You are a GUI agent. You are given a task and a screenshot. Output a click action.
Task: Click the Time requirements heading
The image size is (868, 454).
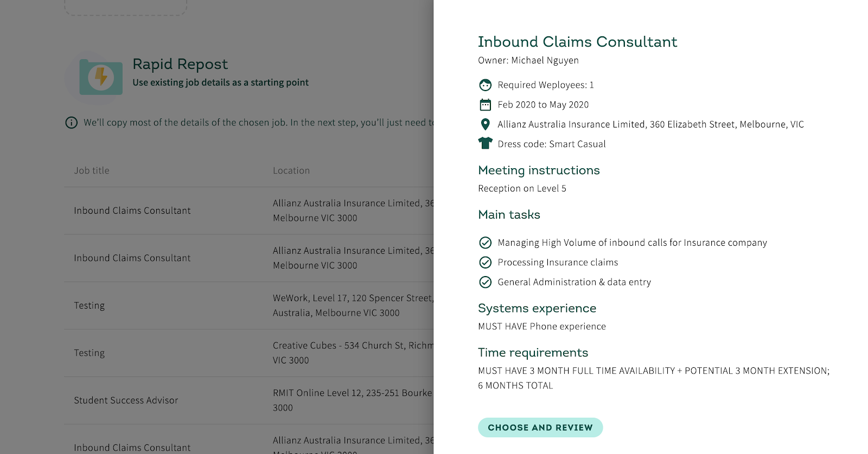coord(533,353)
